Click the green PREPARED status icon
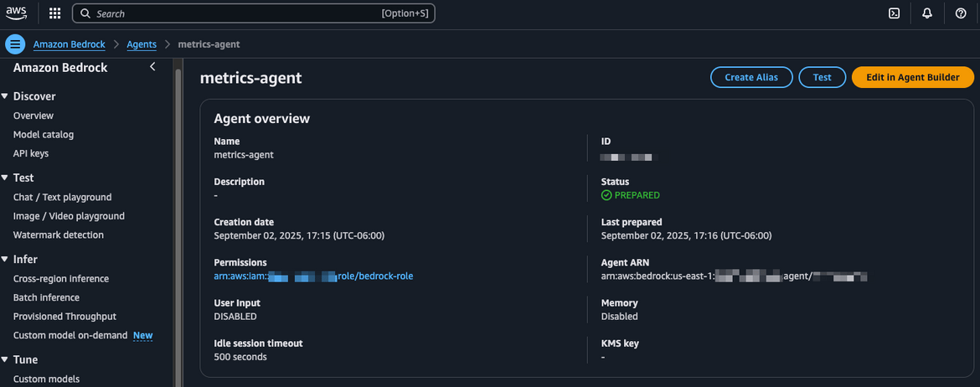 click(606, 195)
